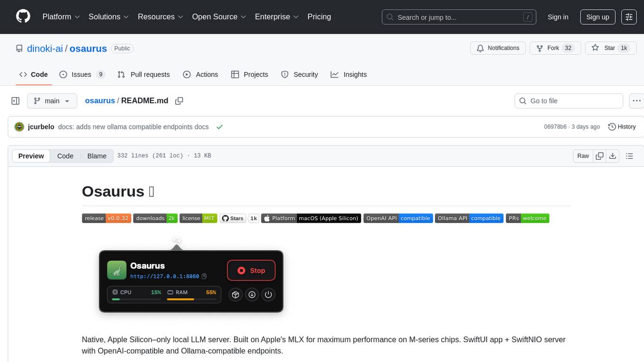Click the Issues count badge 9
This screenshot has height=362, width=644.
pyautogui.click(x=100, y=74)
